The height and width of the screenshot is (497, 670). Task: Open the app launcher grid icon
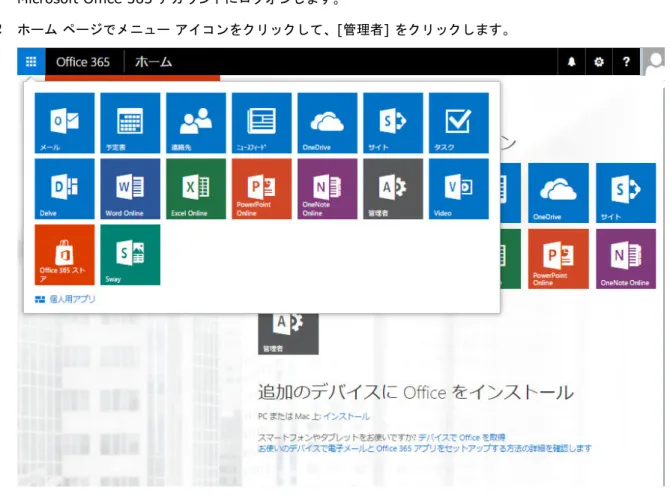[31, 62]
